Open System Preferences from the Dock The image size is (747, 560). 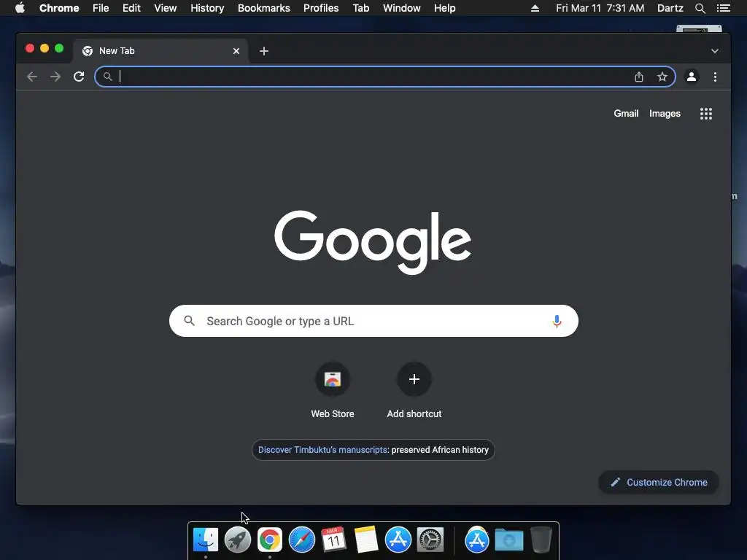tap(430, 540)
